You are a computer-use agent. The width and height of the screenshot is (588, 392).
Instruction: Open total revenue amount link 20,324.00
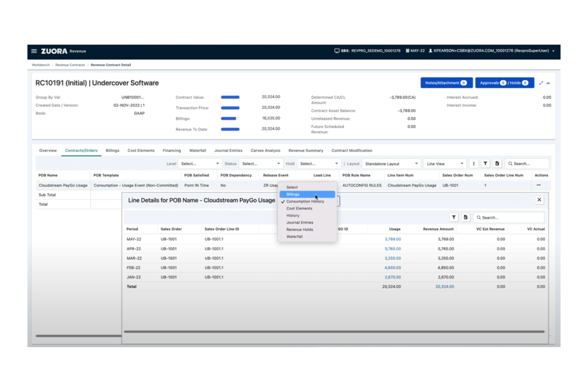pyautogui.click(x=445, y=286)
